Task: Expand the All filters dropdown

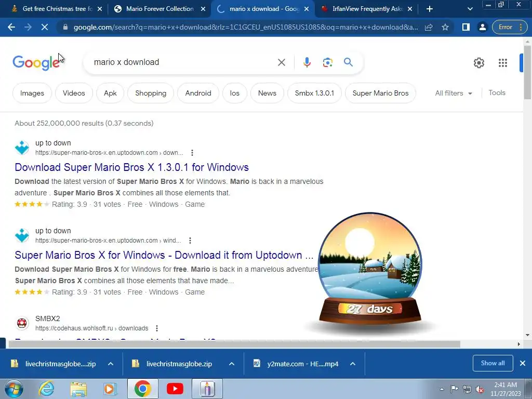Action: pyautogui.click(x=454, y=93)
